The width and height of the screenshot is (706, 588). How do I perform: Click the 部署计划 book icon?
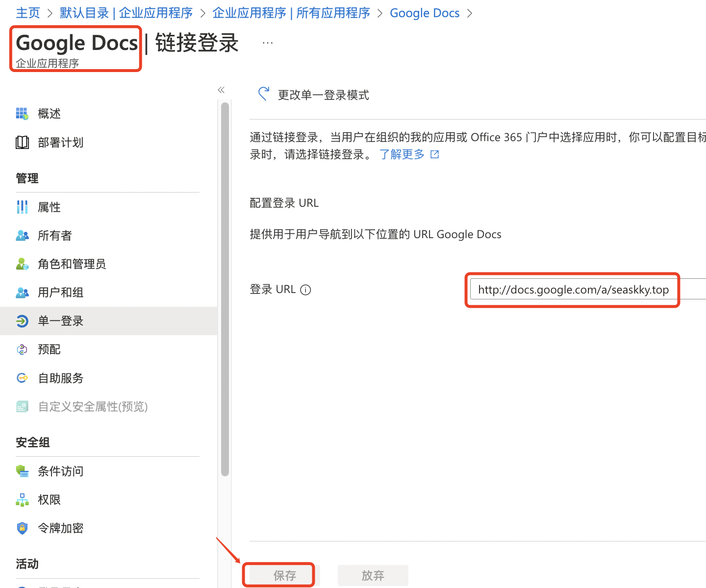(22, 143)
